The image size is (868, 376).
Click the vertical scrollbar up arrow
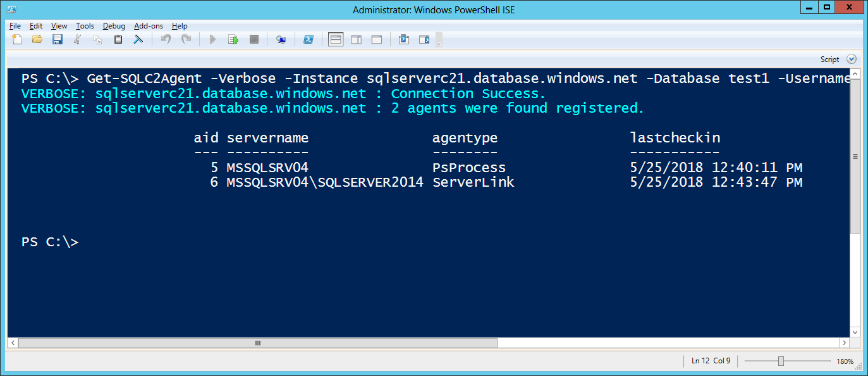[855, 74]
